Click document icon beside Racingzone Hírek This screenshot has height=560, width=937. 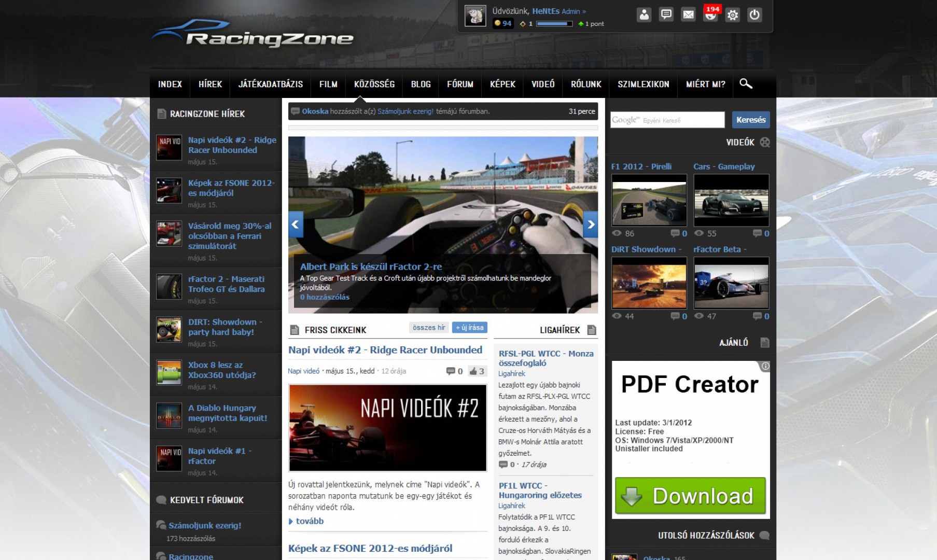(161, 114)
